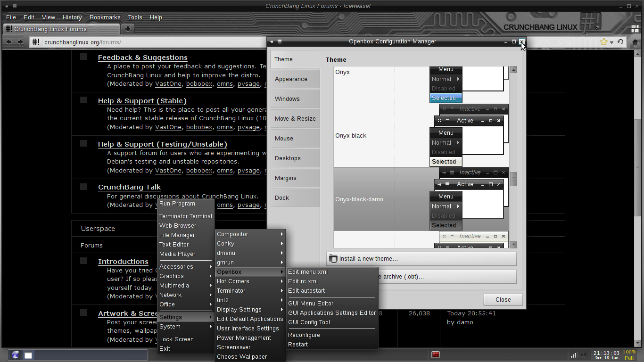Click the theme list scroll down arrow
644x362 pixels.
coord(514,245)
